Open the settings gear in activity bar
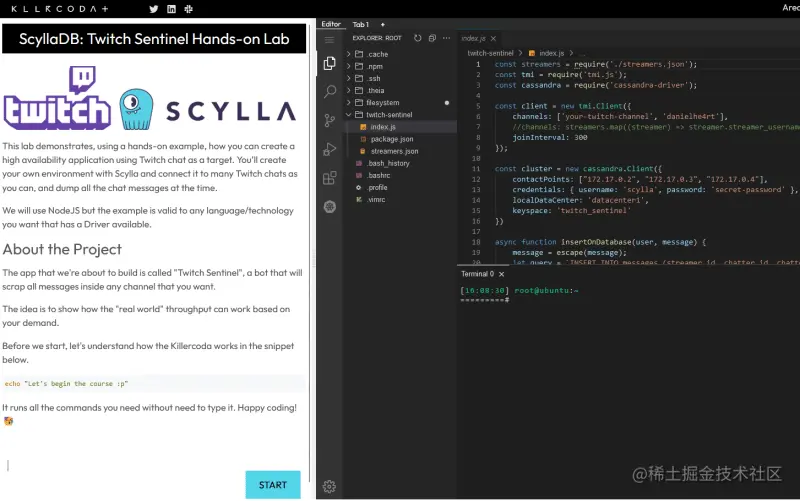 330,486
